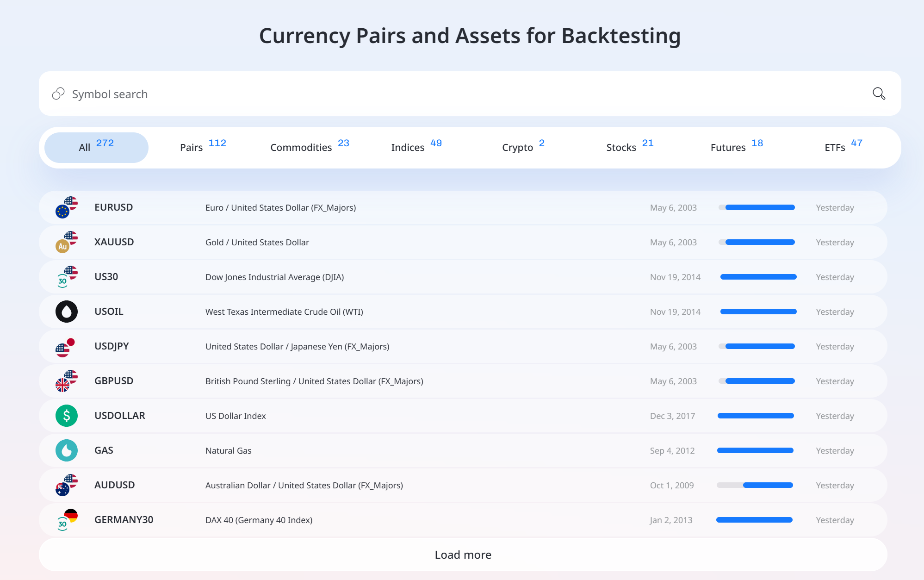Switch to the ETFs tab

tap(843, 147)
